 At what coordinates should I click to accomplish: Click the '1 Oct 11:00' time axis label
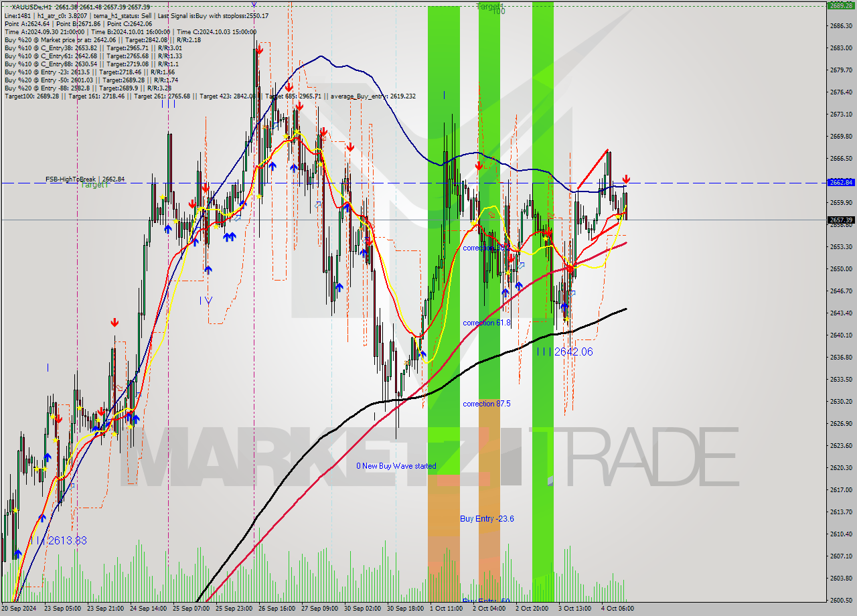448,609
